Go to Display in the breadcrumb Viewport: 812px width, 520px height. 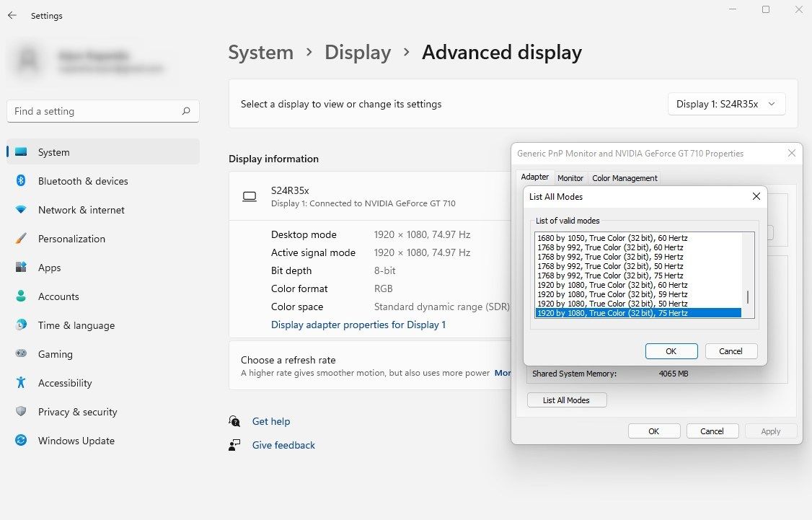pos(358,53)
